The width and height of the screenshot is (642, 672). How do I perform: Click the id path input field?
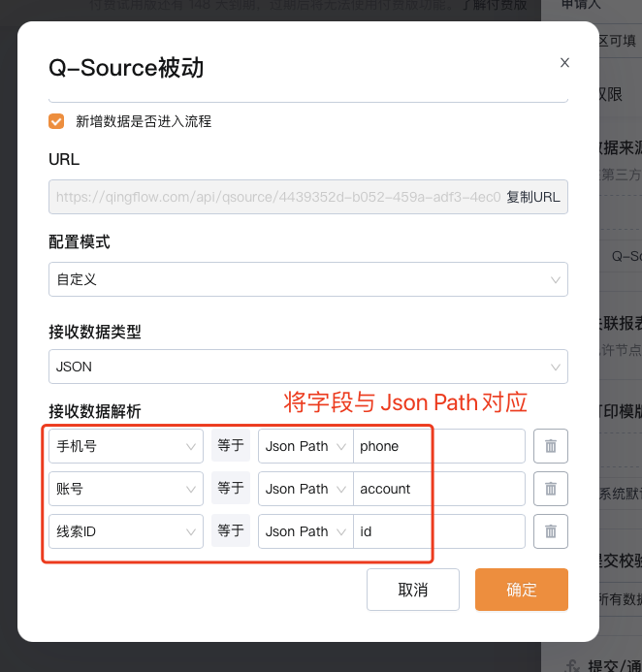click(x=439, y=531)
